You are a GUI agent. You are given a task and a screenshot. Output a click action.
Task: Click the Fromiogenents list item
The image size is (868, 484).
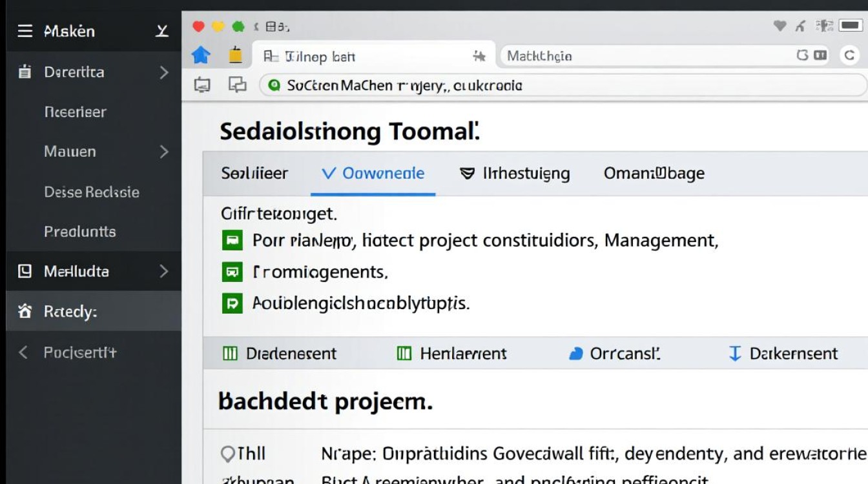tap(320, 272)
